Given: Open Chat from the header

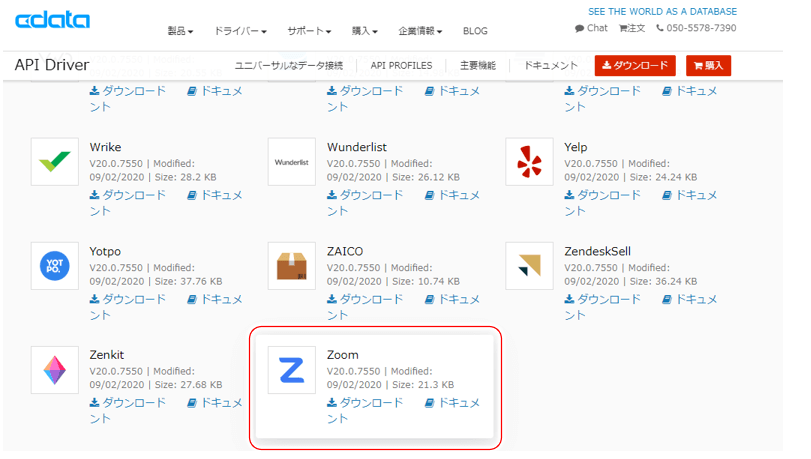Looking at the screenshot, I should pyautogui.click(x=591, y=28).
